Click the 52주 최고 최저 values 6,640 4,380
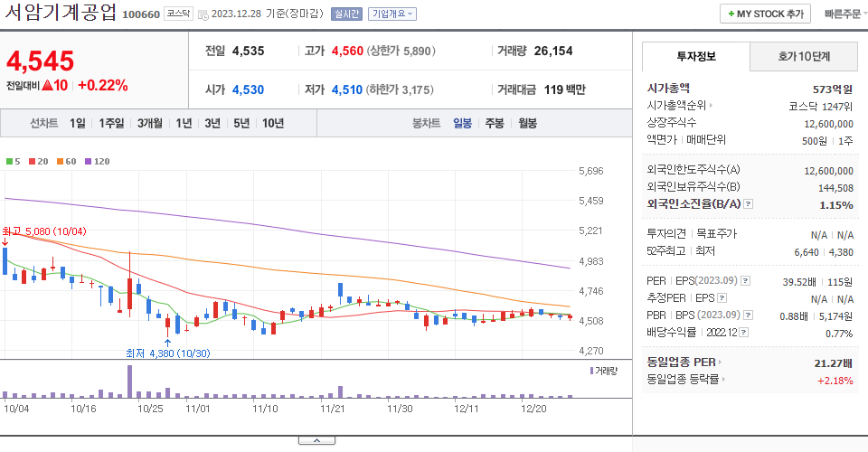868x452 pixels. [824, 252]
